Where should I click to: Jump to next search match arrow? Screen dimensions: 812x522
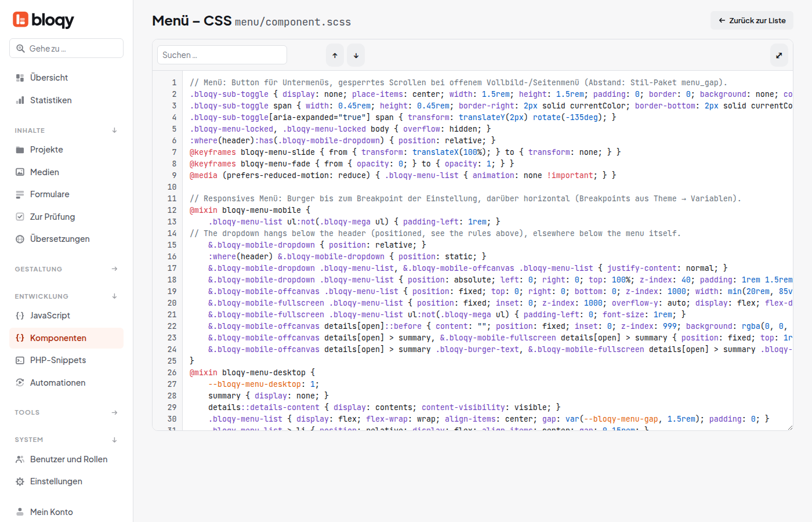[x=356, y=55]
